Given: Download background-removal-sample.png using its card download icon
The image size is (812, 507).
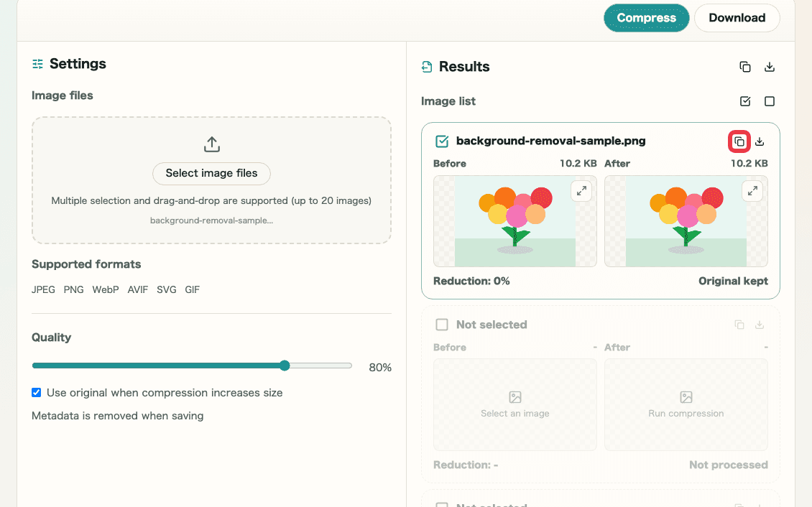Looking at the screenshot, I should click(760, 141).
